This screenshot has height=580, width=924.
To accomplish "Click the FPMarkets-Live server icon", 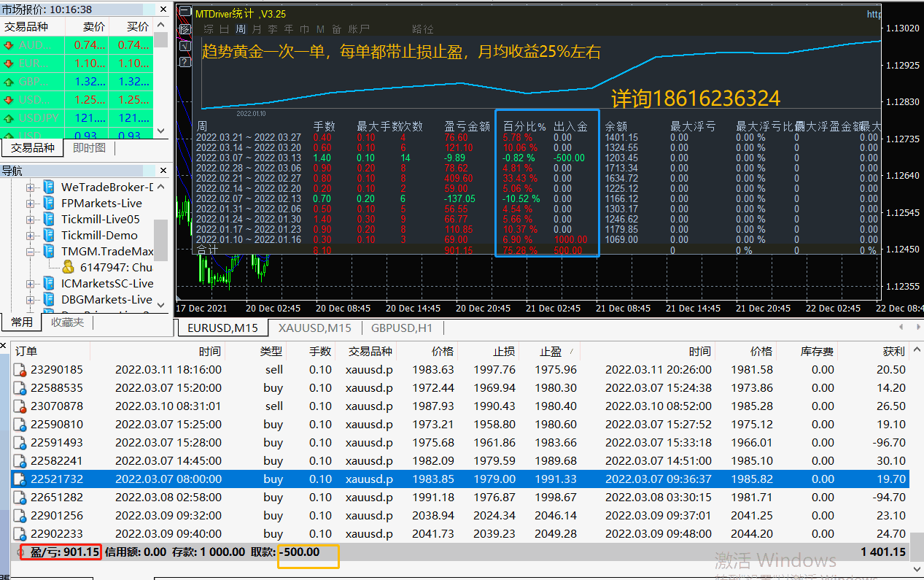I will [49, 203].
